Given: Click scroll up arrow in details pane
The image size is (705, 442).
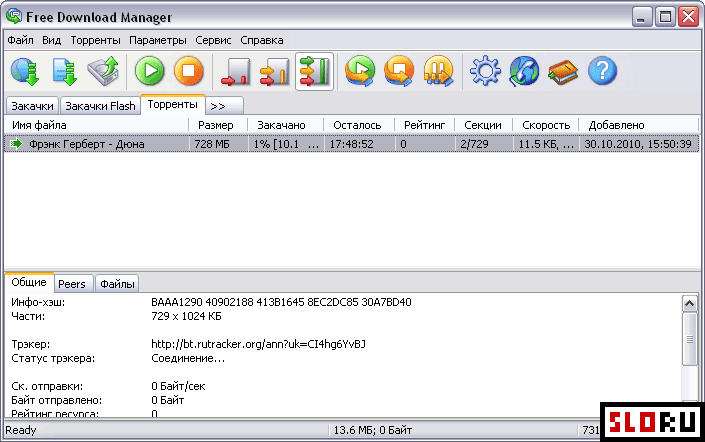Looking at the screenshot, I should click(689, 304).
